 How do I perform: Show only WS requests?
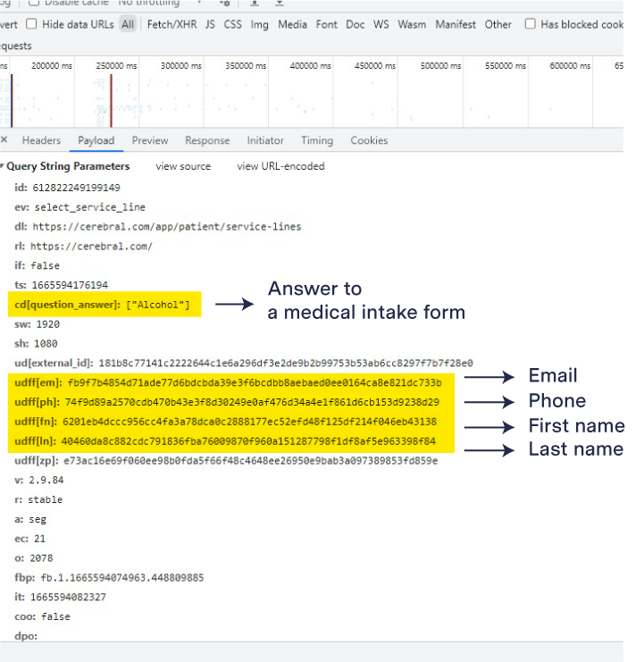[381, 24]
